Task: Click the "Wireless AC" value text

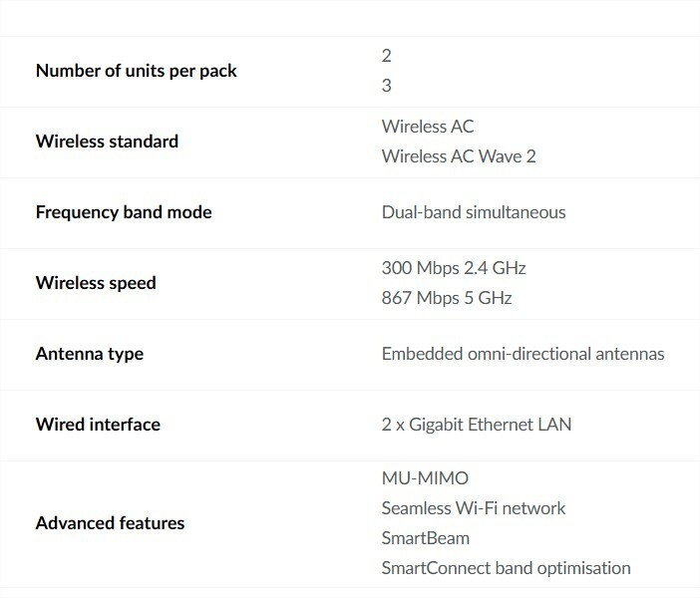Action: click(428, 127)
